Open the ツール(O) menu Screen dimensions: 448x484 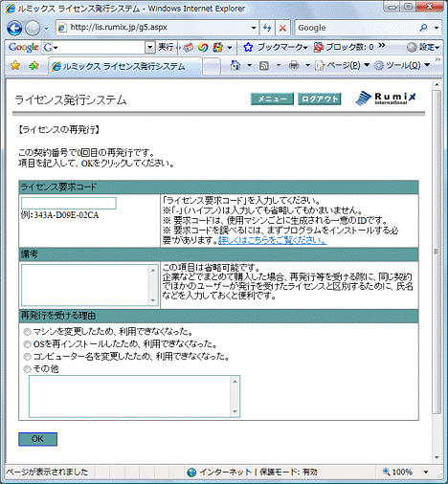[402, 66]
